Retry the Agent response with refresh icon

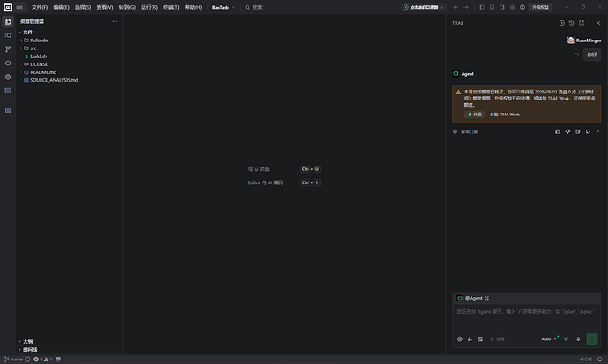pos(588,132)
